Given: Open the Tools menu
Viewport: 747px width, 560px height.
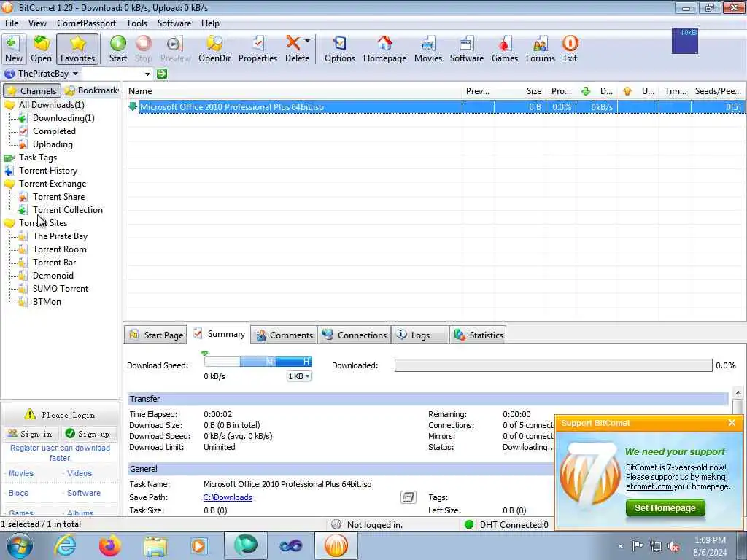Looking at the screenshot, I should coord(136,23).
